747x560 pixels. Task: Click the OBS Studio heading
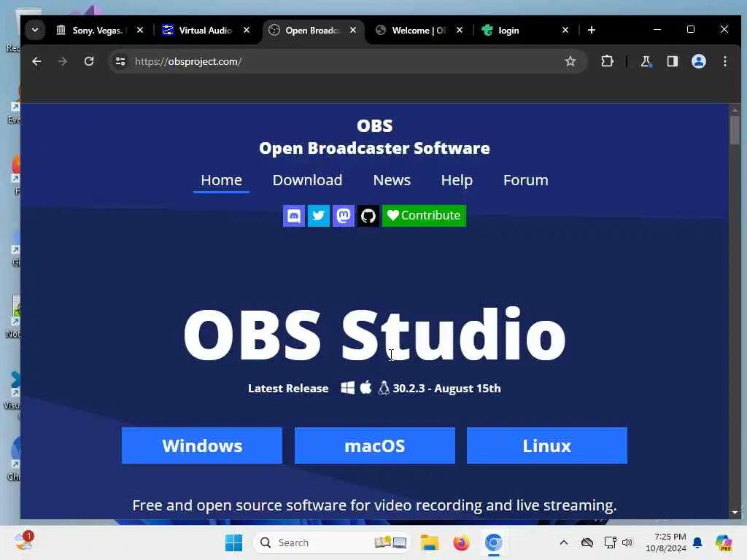click(x=374, y=334)
